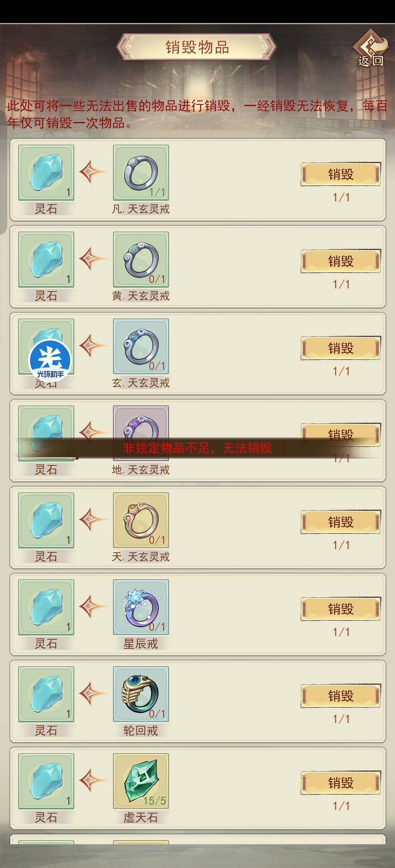This screenshot has width=395, height=868.
Task: Click 销毁 for 虚天石
Action: click(x=341, y=783)
